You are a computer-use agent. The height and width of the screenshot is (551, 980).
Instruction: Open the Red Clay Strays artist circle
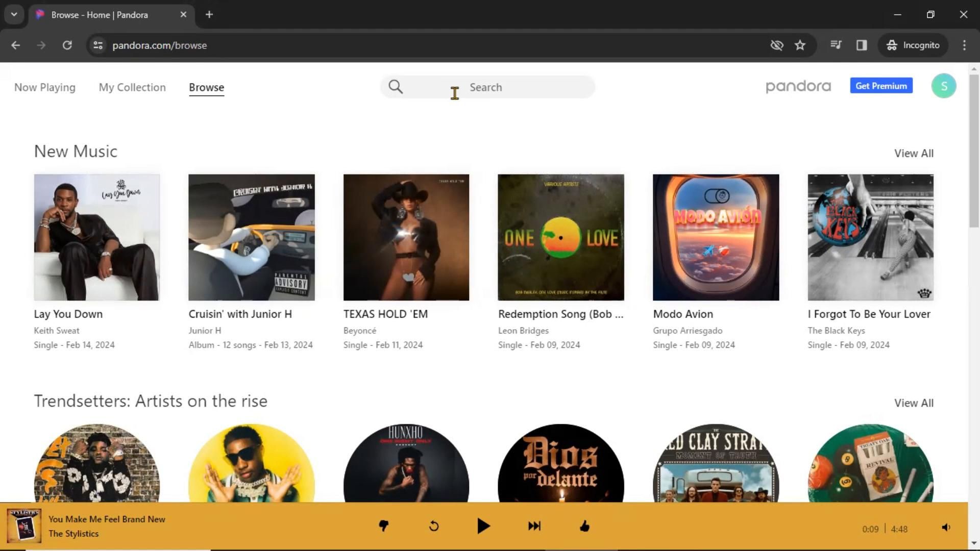(716, 463)
